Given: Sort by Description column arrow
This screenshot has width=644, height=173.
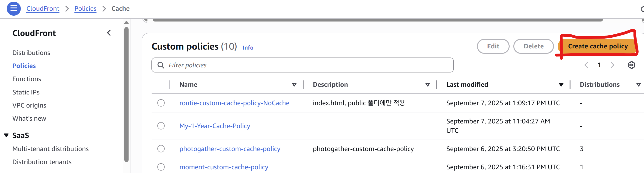Looking at the screenshot, I should coord(428,85).
